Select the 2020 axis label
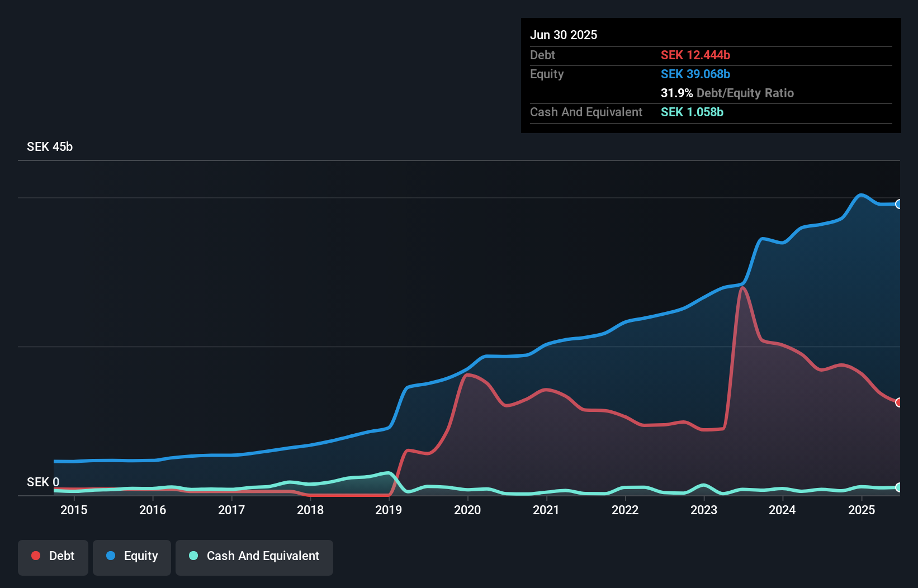Viewport: 918px width, 588px height. [469, 510]
